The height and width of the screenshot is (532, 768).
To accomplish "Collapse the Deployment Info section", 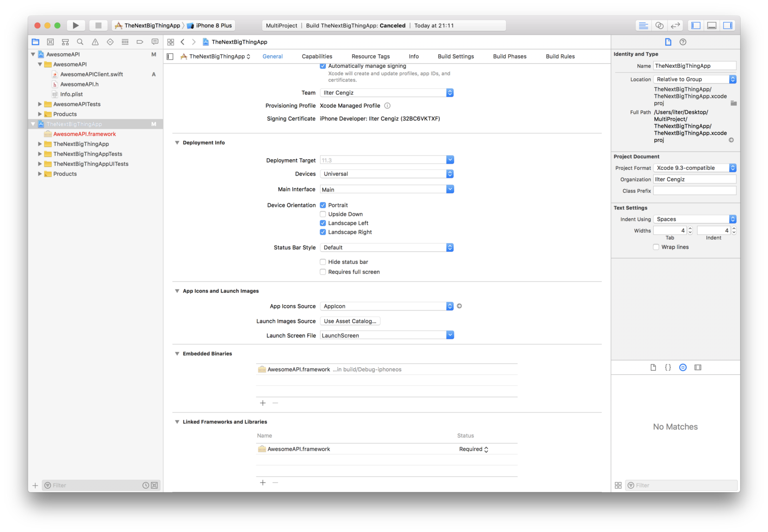I will [177, 142].
